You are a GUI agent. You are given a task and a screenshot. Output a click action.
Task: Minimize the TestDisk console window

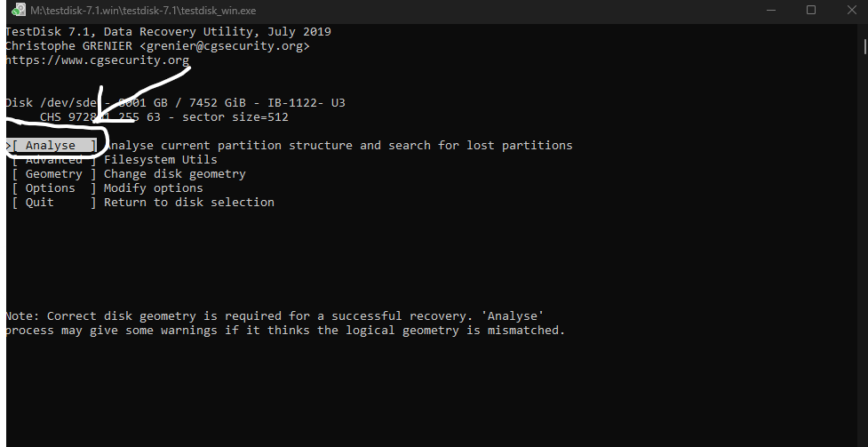(x=770, y=10)
